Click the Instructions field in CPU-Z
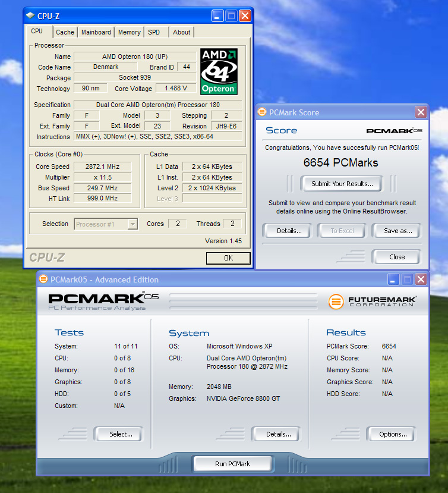Screen dimensions: 448x493 158,136
